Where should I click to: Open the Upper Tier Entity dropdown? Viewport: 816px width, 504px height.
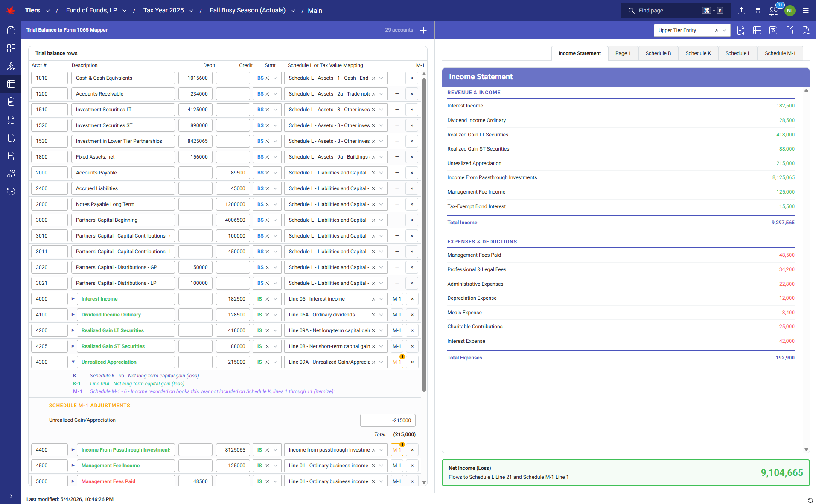(x=724, y=30)
